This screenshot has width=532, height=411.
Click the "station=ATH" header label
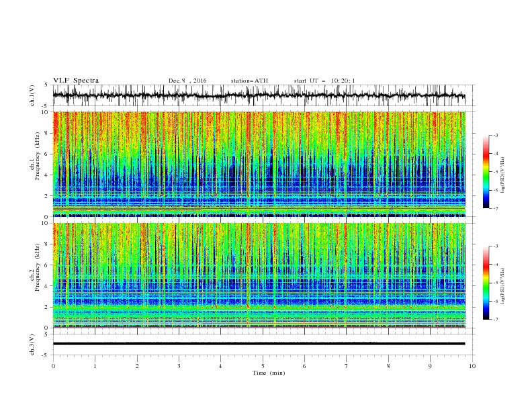click(249, 81)
